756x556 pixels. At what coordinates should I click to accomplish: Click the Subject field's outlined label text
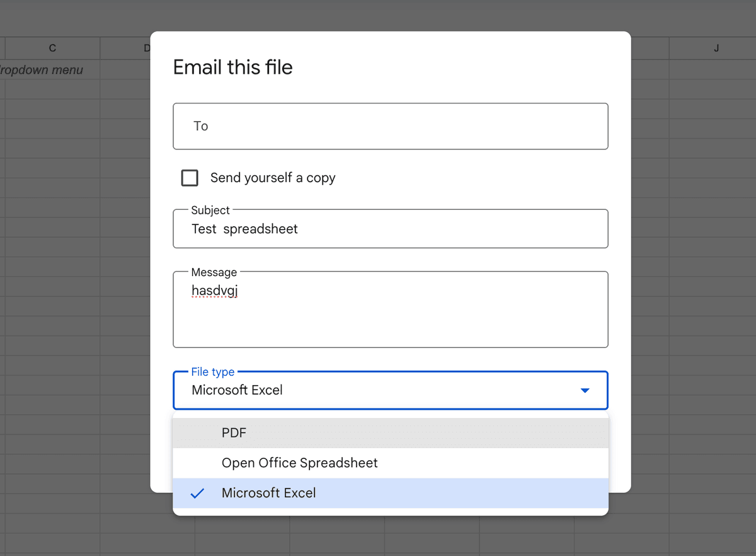[209, 210]
